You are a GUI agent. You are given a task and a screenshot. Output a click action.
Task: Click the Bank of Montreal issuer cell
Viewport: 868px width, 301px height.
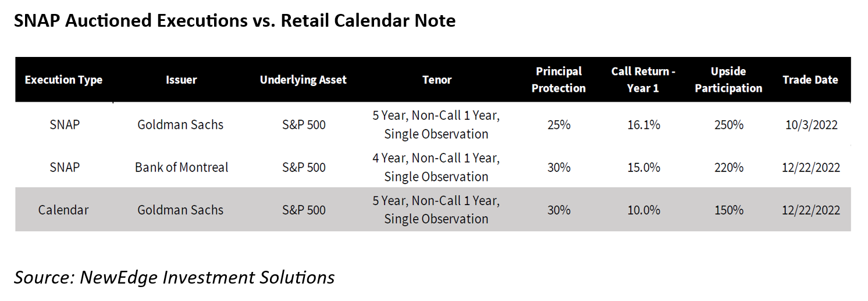[182, 167]
